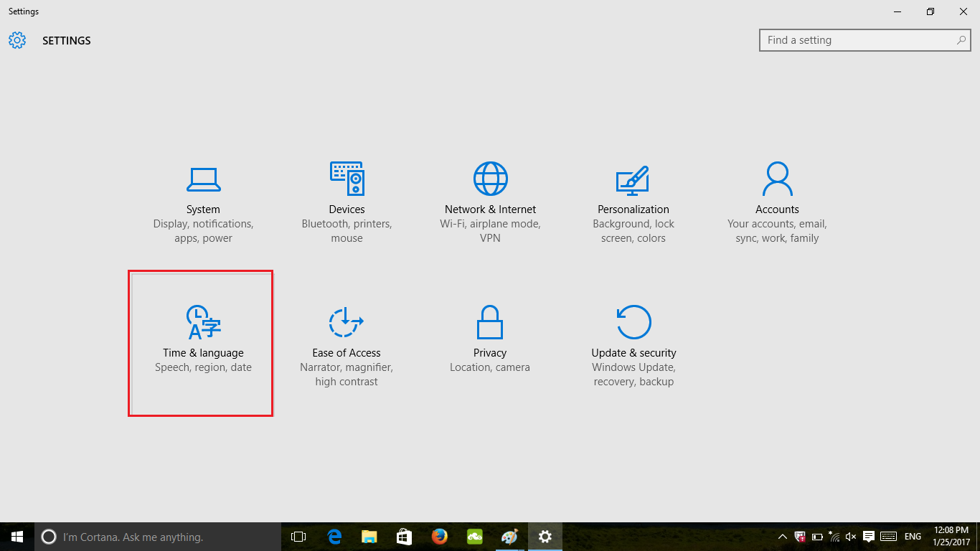
Task: Click the Settings gear icon in header
Action: tap(17, 40)
